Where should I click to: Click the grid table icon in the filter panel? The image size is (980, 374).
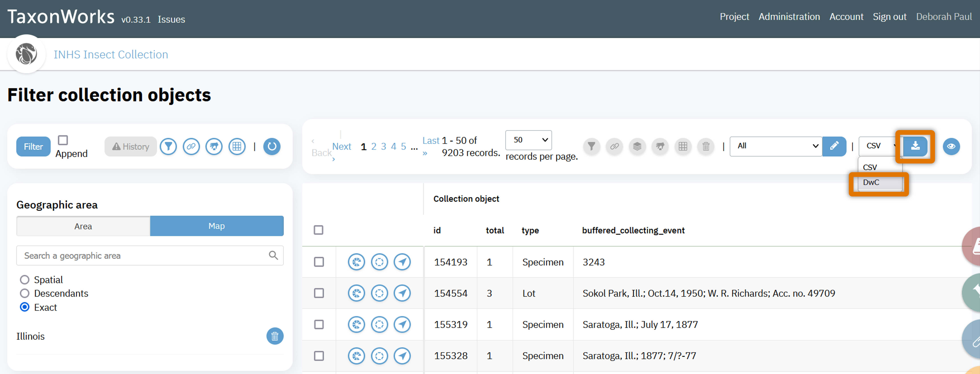coord(237,147)
